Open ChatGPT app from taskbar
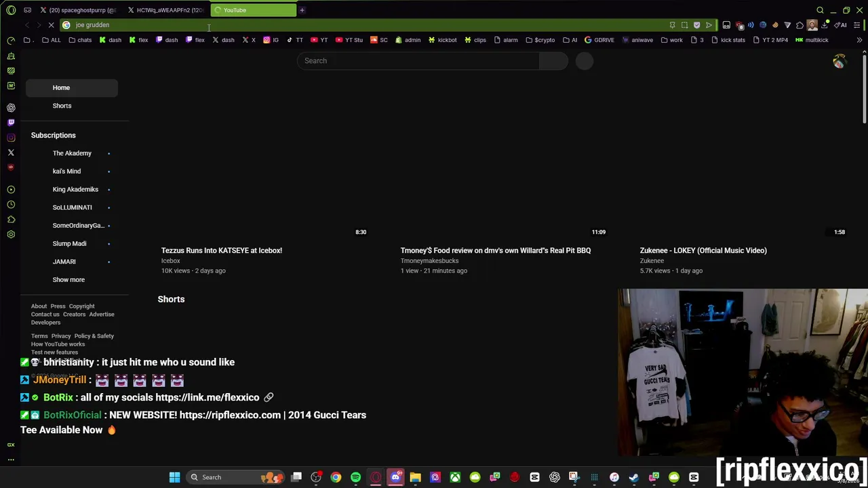This screenshot has width=868, height=488. pyautogui.click(x=555, y=477)
